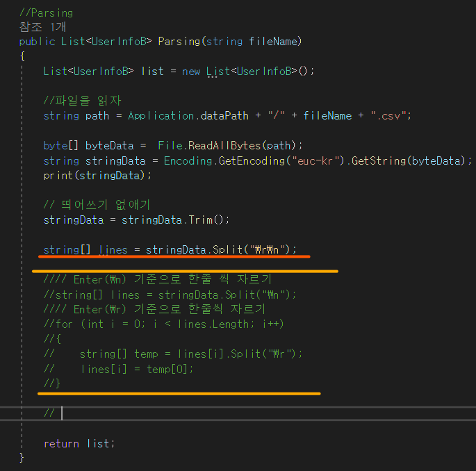The image size is (476, 471).
Task: Click the method's opening brace '{'
Action: pos(22,56)
